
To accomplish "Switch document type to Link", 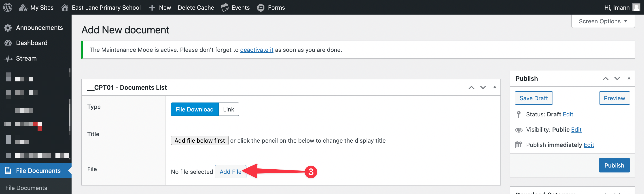I will point(229,109).
